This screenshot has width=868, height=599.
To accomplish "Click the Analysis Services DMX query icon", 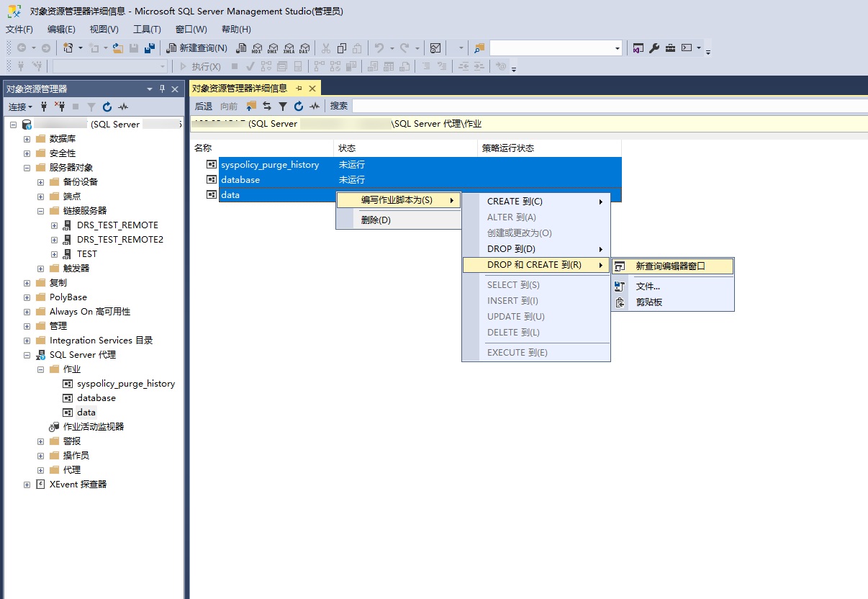I will coord(273,48).
